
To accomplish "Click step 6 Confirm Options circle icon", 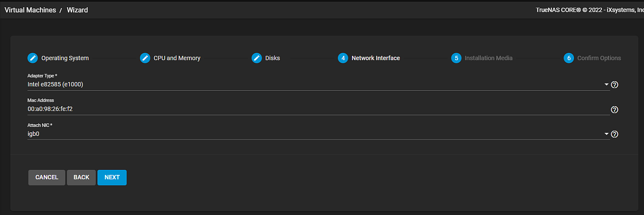I will click(569, 58).
